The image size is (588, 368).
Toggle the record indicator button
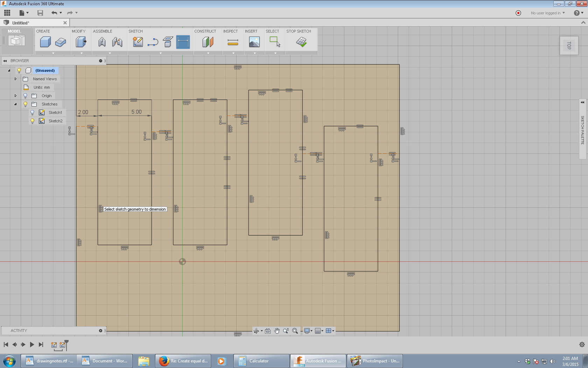point(518,13)
